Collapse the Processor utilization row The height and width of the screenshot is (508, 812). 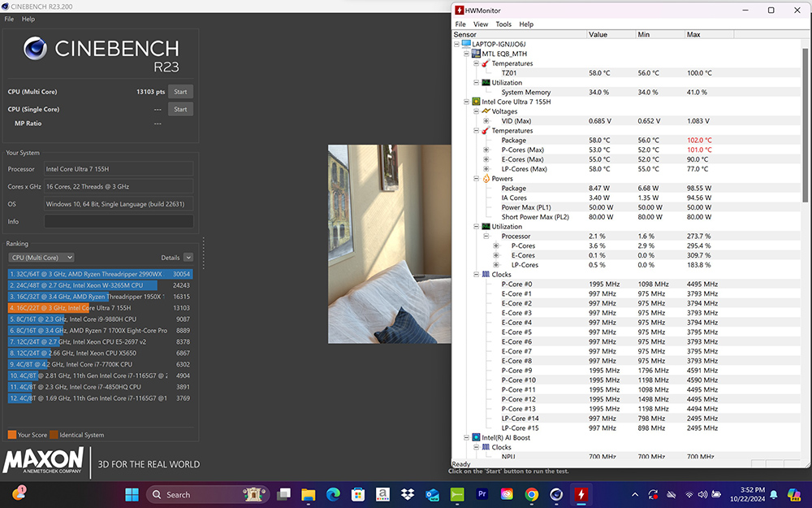(x=486, y=236)
